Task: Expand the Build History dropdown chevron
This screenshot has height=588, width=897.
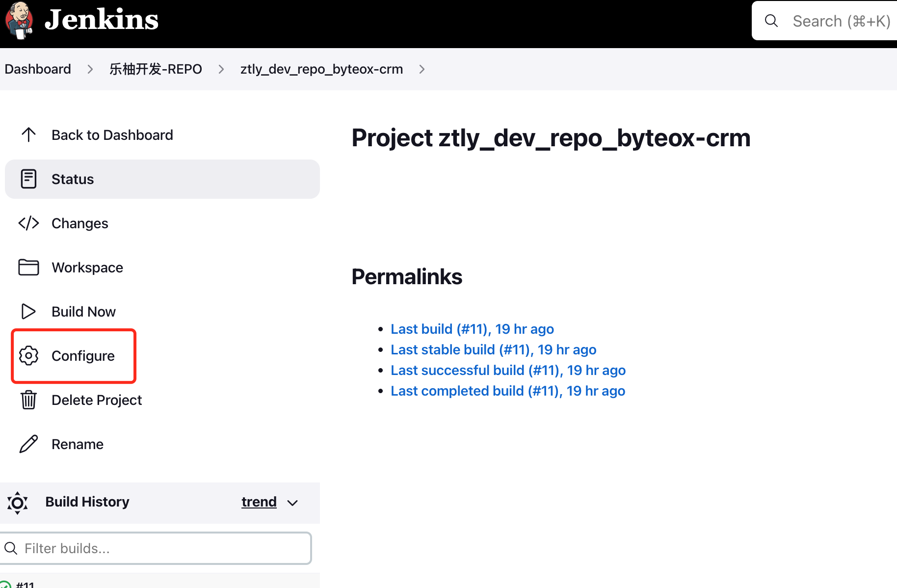Action: pos(292,503)
